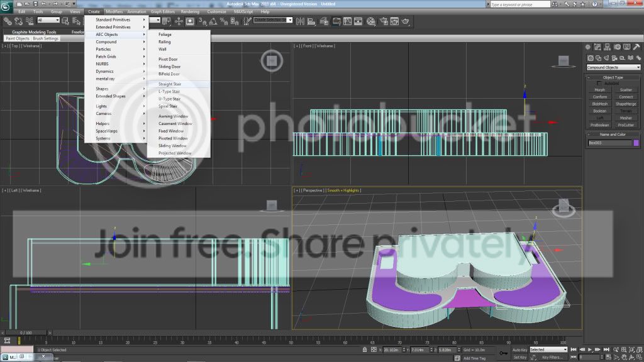Screen dimensions: 644x362
Task: Open the Create Selection Set dropdown
Action: pyautogui.click(x=273, y=20)
